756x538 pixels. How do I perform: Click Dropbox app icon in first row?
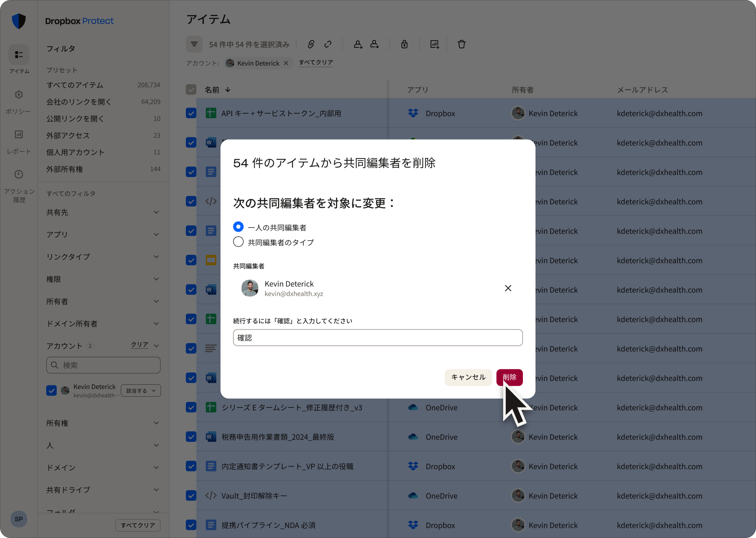coord(413,113)
